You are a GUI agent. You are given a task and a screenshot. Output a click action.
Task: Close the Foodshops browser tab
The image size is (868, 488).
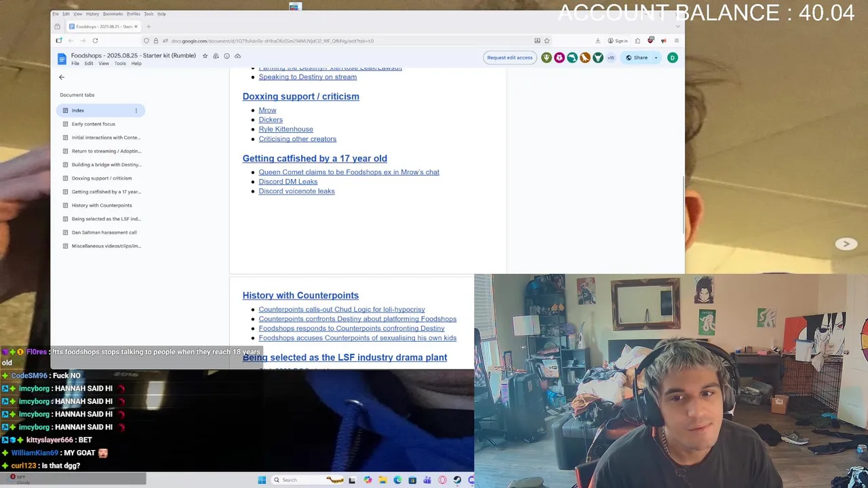pyautogui.click(x=136, y=26)
